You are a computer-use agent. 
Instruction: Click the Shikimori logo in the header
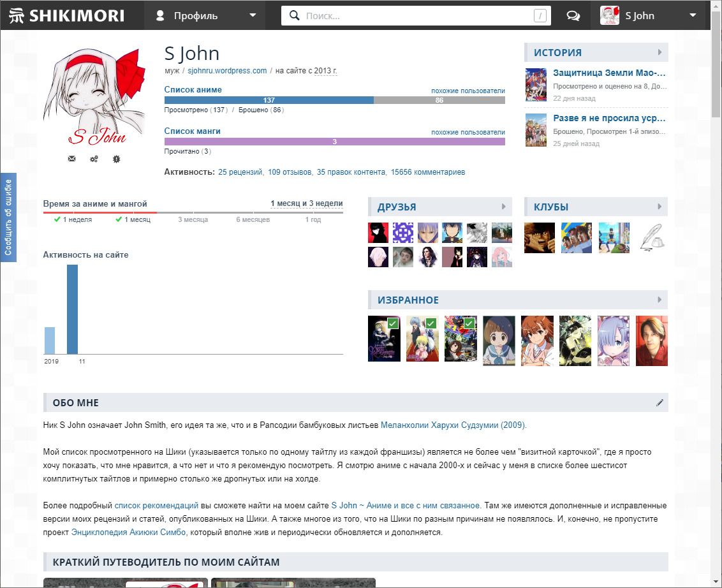[67, 15]
